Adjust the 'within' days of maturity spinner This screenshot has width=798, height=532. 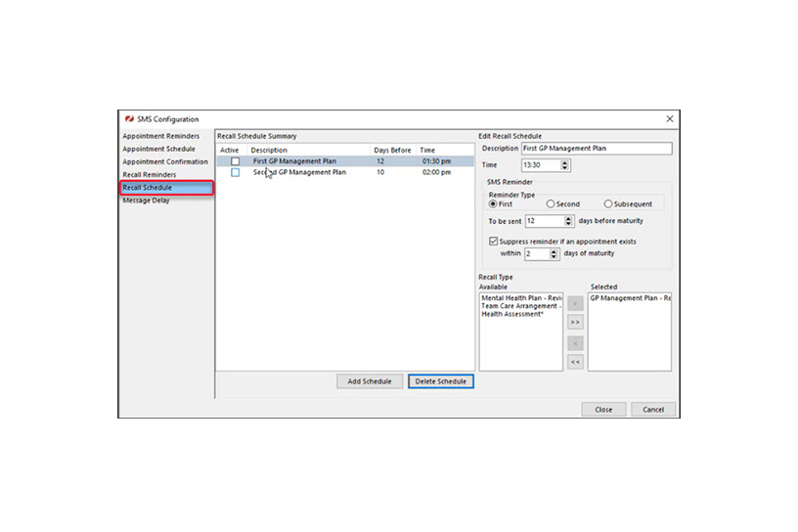click(554, 253)
